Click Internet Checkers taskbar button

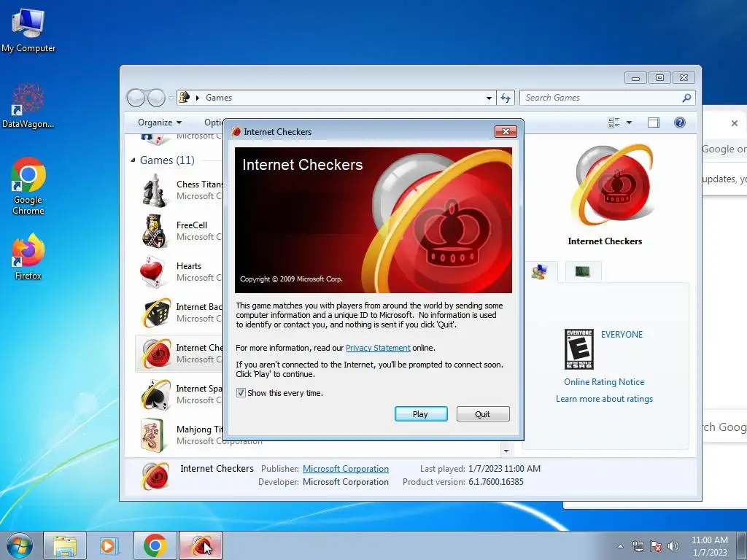point(201,545)
